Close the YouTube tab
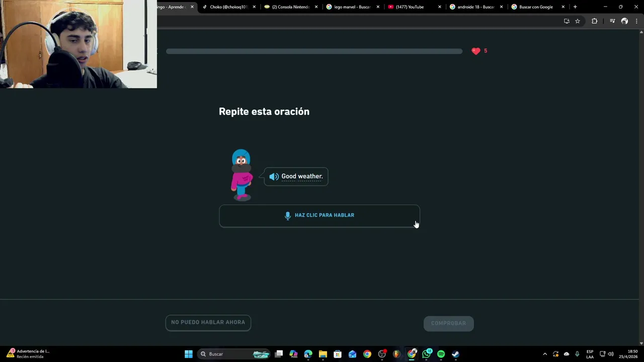Screen dimensions: 644x362 click(x=440, y=7)
